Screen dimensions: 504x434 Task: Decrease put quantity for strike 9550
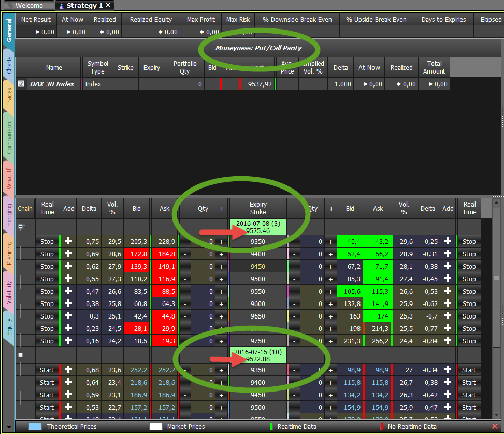point(294,292)
